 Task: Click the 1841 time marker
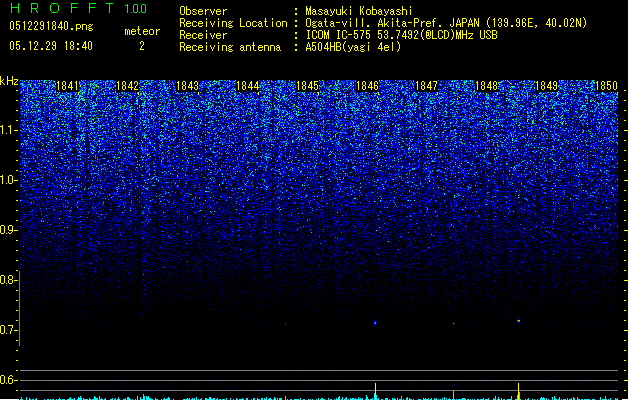tap(67, 86)
